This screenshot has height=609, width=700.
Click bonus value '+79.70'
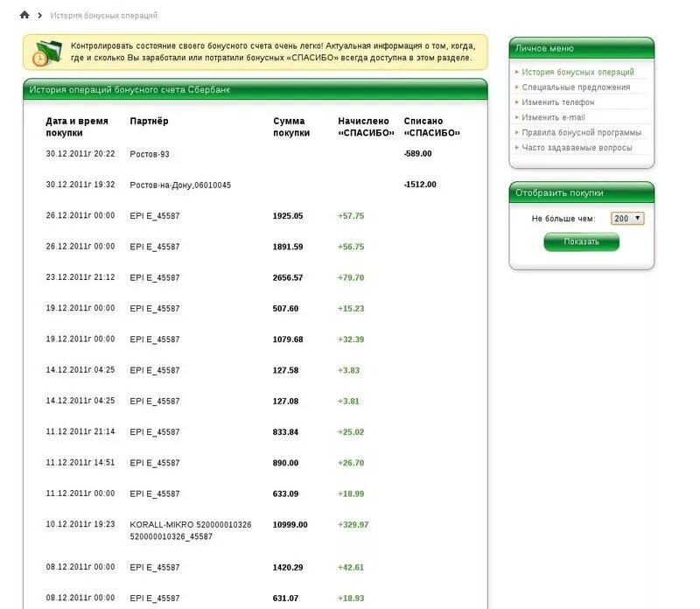tap(351, 277)
